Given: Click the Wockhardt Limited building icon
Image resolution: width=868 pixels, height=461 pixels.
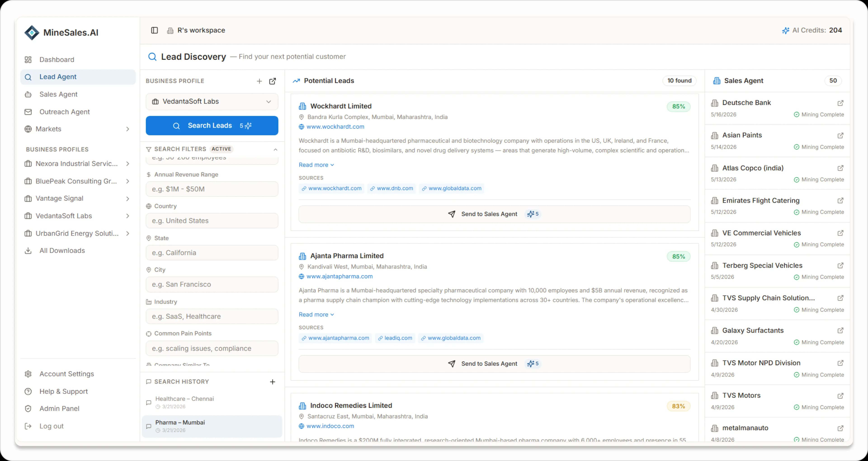Looking at the screenshot, I should click(303, 106).
